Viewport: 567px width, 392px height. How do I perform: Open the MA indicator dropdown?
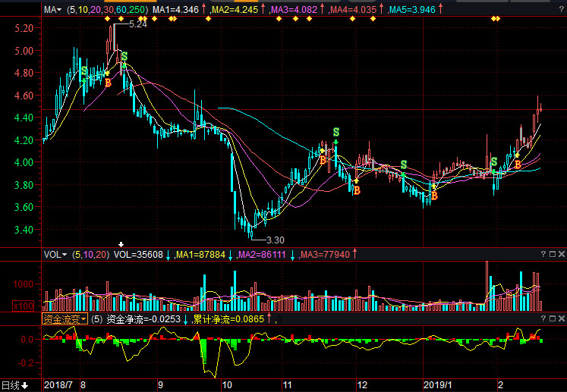[x=52, y=11]
